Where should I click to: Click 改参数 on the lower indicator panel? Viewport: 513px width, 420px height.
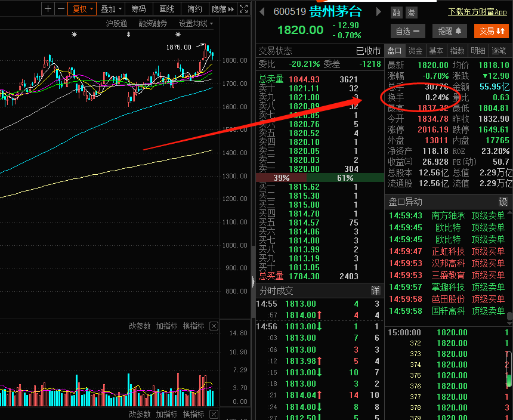[x=140, y=414]
